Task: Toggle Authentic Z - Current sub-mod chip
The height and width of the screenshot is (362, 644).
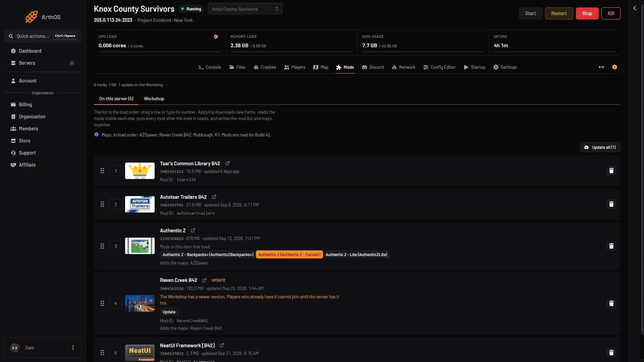Action: (x=289, y=255)
